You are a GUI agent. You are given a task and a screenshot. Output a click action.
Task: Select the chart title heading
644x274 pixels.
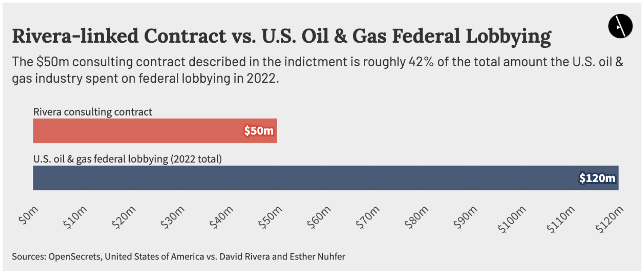point(281,36)
